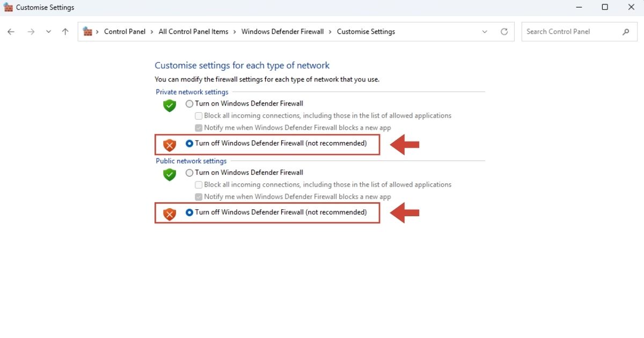Click the Forward navigation arrow

click(31, 32)
